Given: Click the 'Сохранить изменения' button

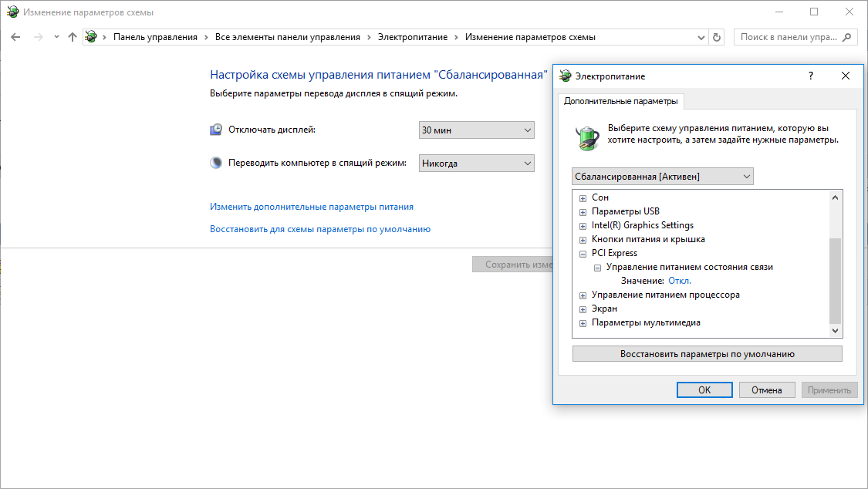Looking at the screenshot, I should 512,265.
